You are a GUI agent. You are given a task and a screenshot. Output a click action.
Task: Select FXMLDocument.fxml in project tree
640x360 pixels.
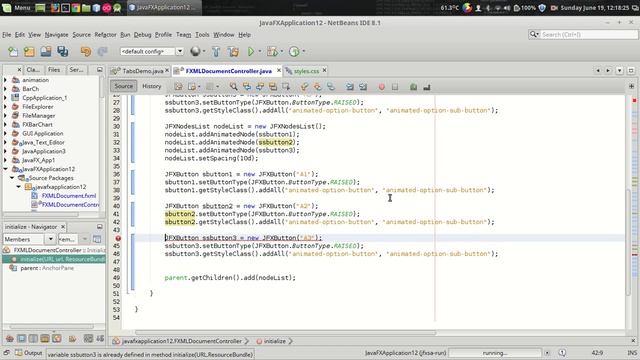tap(68, 196)
